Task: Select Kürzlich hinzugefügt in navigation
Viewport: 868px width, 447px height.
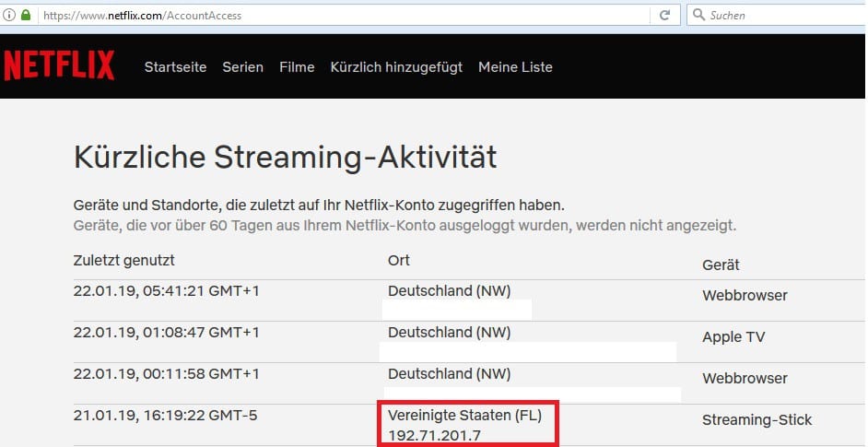Action: point(396,67)
